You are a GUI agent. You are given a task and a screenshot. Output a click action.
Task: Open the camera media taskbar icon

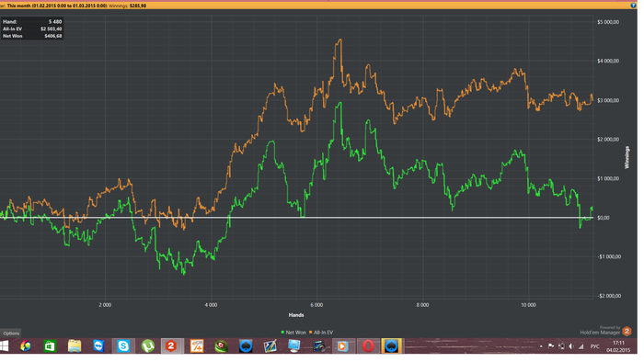coord(318,346)
